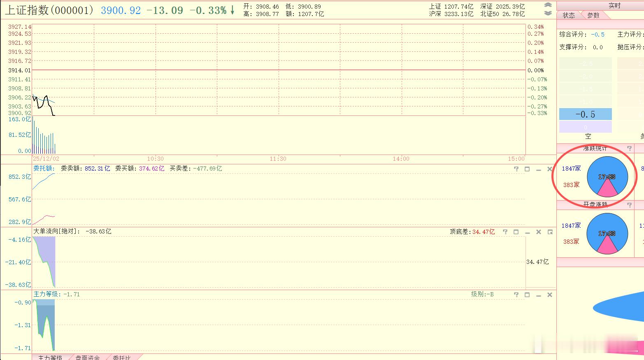Image resolution: width=644 pixels, height=360 pixels.
Task: Click the 深证 2025.39亿 turnover figure
Action: coord(502,7)
